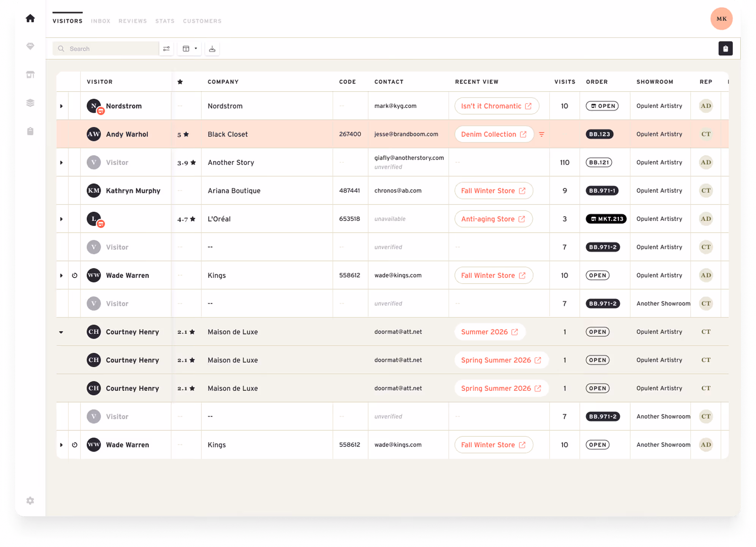Image resolution: width=756 pixels, height=547 pixels.
Task: Open the Customers tab
Action: (x=202, y=21)
